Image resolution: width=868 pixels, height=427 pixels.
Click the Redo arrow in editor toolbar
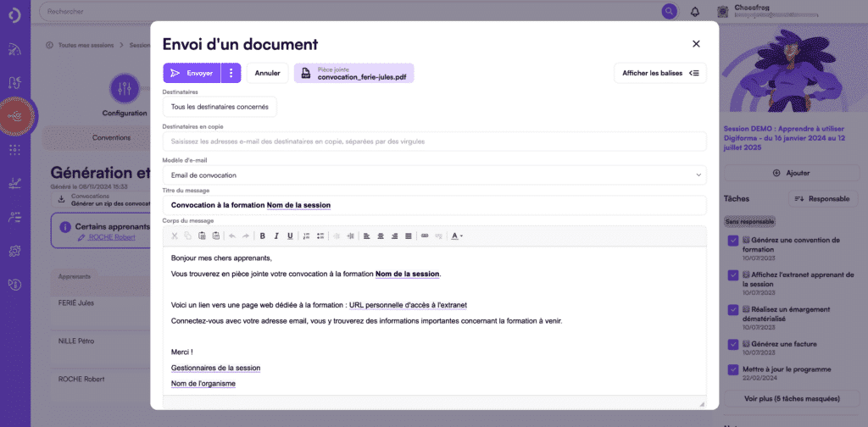246,236
